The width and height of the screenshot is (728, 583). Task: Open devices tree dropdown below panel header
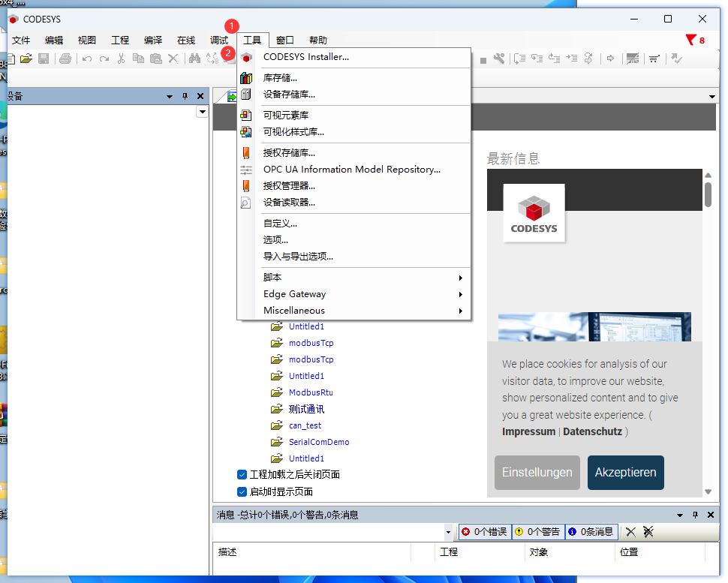[203, 112]
